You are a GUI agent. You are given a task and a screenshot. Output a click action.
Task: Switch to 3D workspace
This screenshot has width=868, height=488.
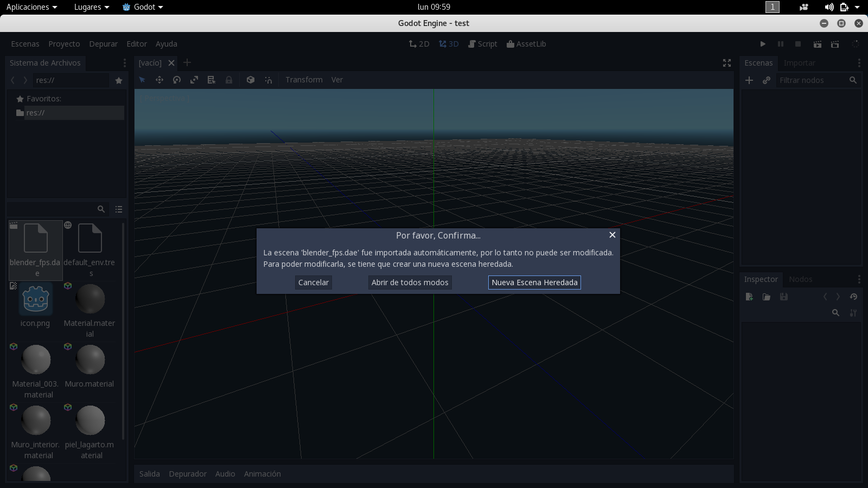click(x=449, y=44)
